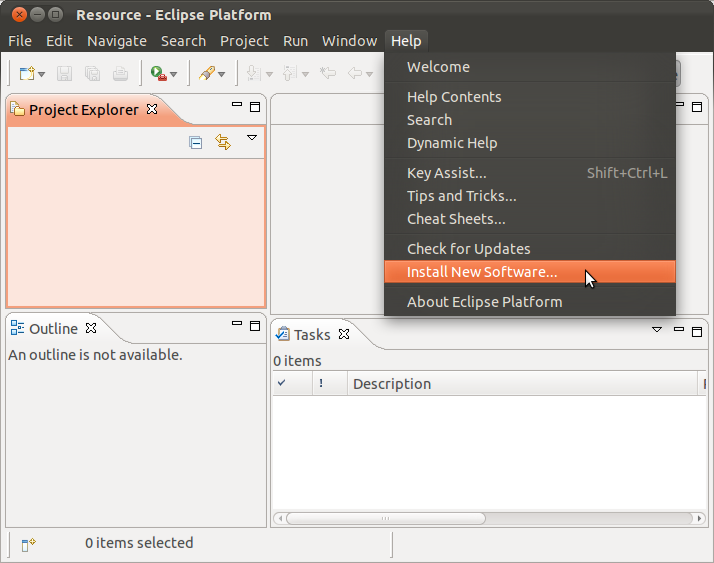
Task: Maximize the editor area
Action: [697, 107]
